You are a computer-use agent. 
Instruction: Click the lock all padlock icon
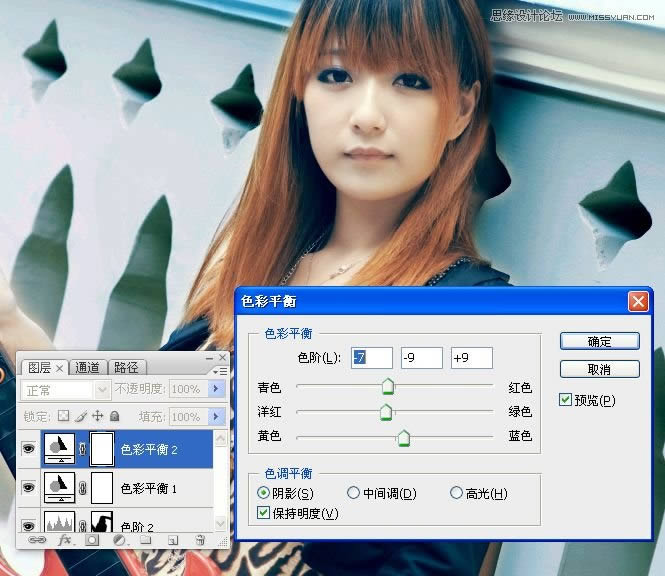pyautogui.click(x=114, y=416)
